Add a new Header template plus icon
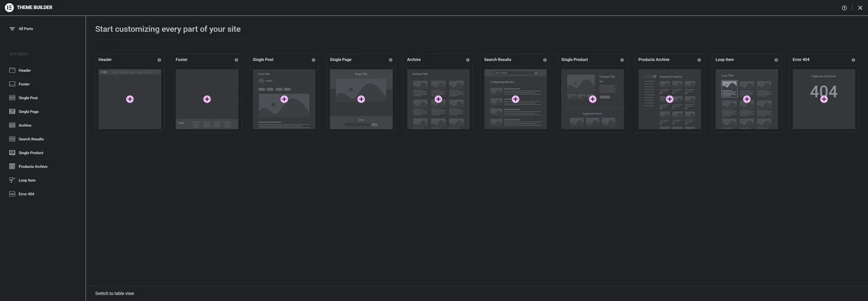868x301 pixels. (130, 99)
